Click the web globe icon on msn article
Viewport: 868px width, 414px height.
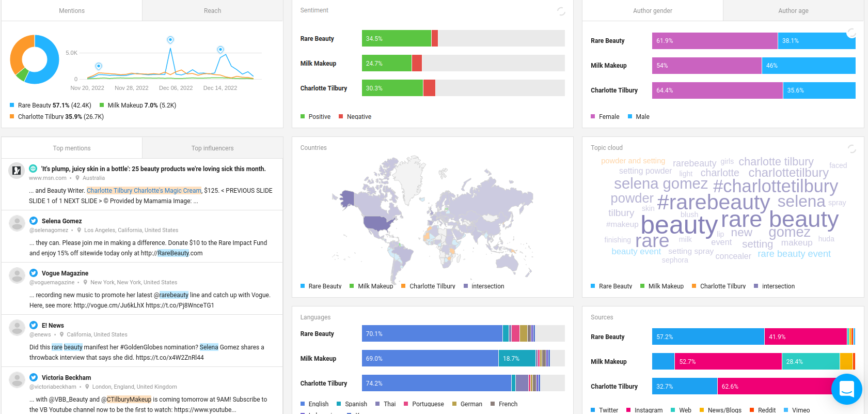33,168
